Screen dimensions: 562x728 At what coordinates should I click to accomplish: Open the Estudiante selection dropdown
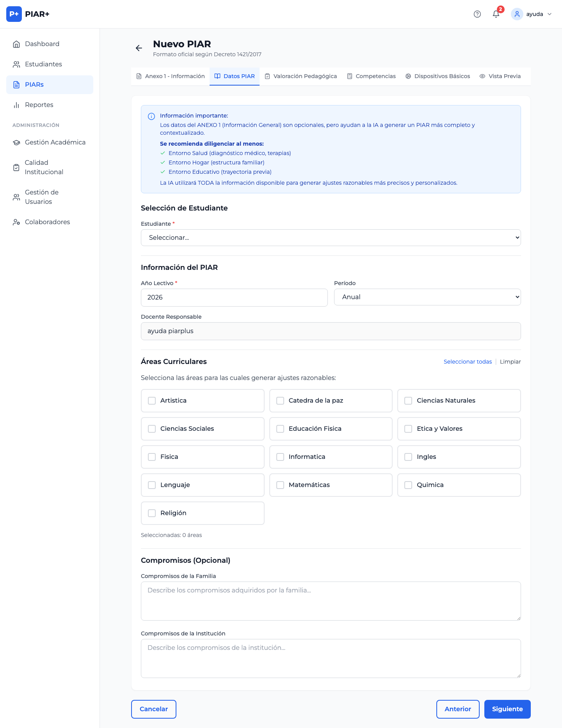pyautogui.click(x=331, y=237)
